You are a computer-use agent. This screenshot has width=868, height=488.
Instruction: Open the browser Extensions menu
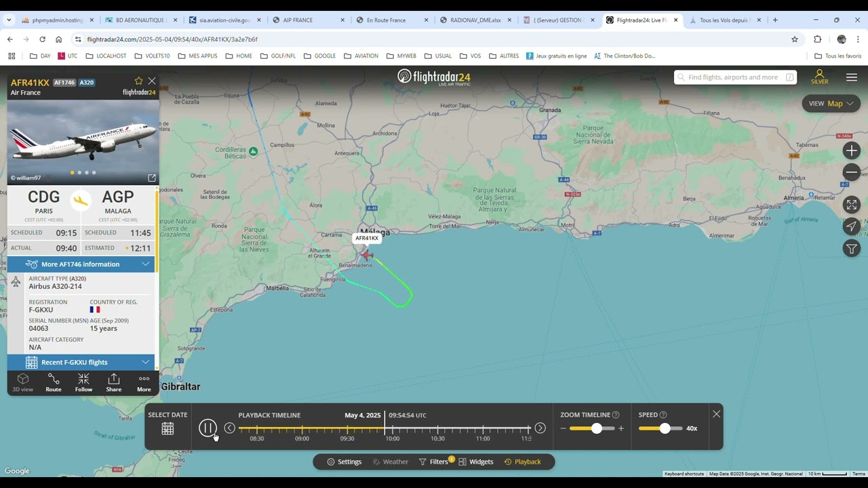(x=817, y=39)
